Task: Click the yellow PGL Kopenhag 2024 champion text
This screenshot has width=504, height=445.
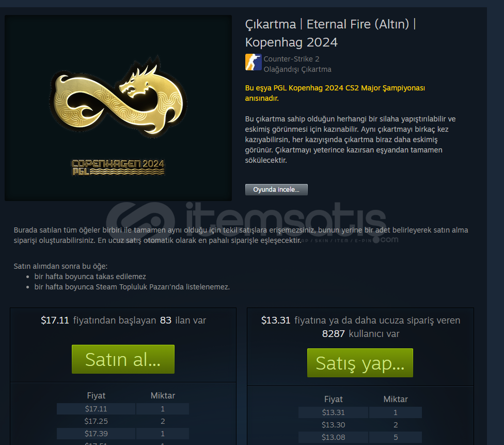Action: [x=335, y=93]
